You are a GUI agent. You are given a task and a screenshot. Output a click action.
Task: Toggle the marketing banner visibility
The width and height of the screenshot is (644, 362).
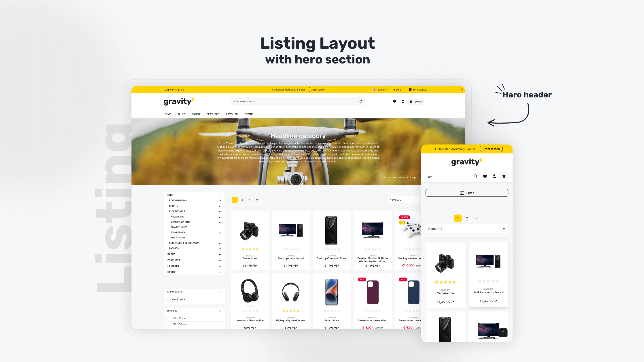click(x=462, y=89)
